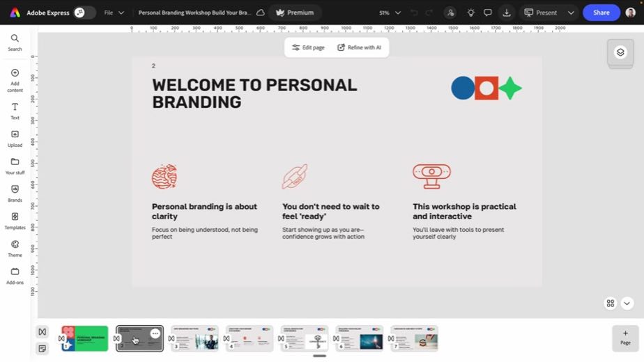Open the 51% zoom dropdown
The width and height of the screenshot is (644, 362).
point(390,13)
